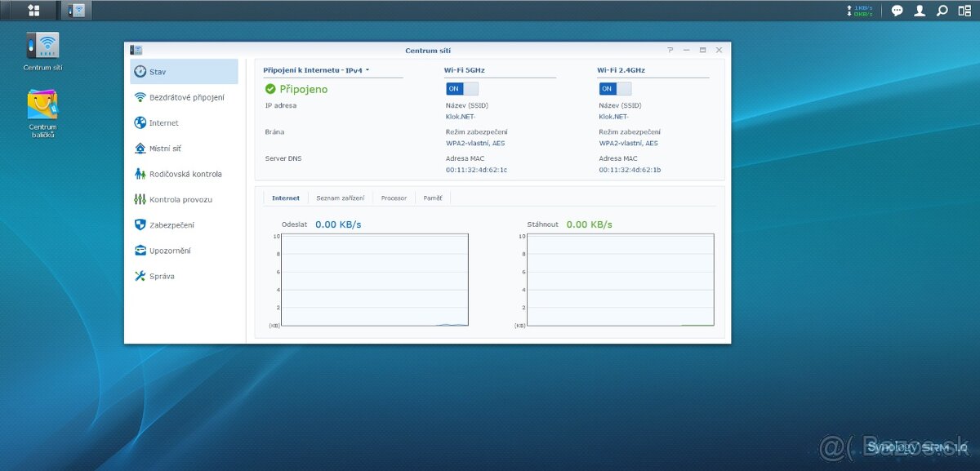The image size is (980, 471).
Task: Click the Upozornění message icon
Action: coord(140,251)
